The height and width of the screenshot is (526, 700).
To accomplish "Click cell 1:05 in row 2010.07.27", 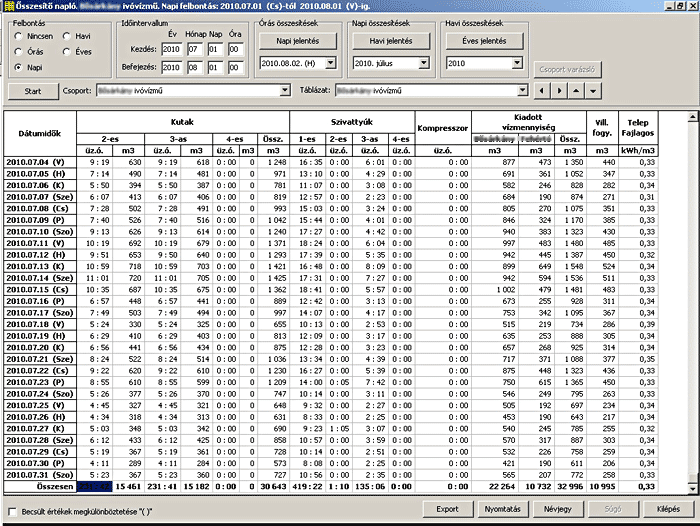I will [x=339, y=429].
